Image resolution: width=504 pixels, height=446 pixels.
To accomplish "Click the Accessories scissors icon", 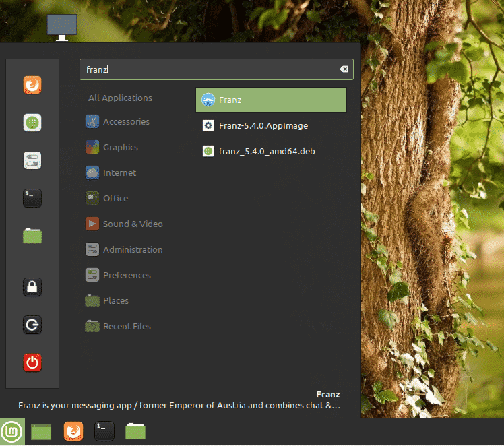I will coord(92,121).
